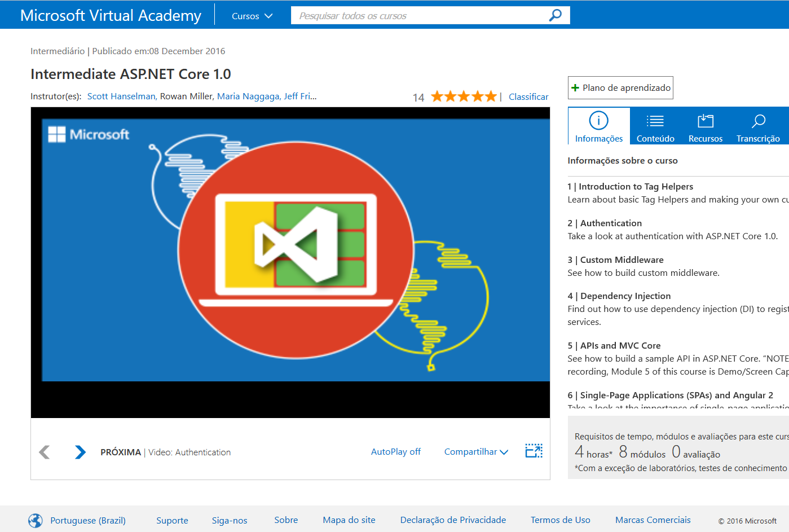
Task: Click the Publicado em 08 December 2016 text
Action: click(x=158, y=51)
